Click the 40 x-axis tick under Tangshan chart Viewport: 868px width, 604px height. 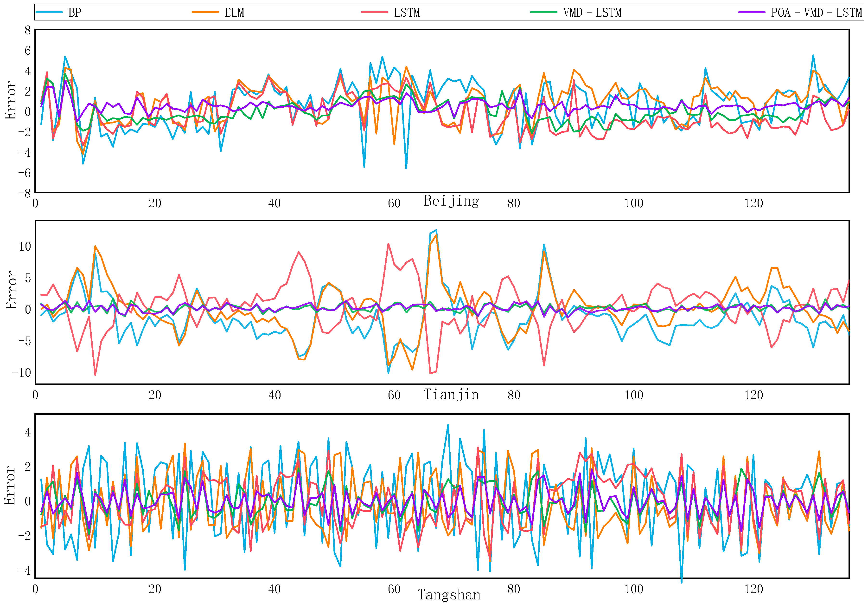[x=274, y=589]
